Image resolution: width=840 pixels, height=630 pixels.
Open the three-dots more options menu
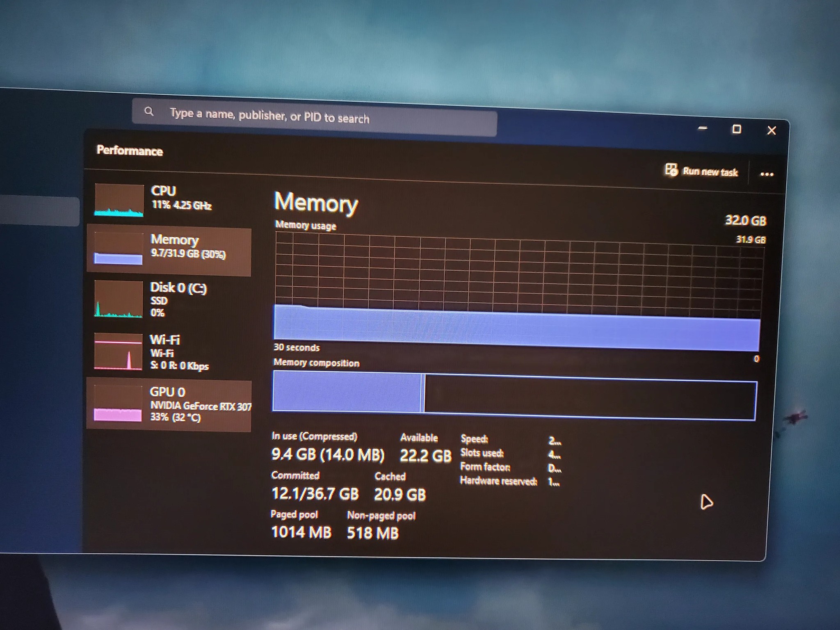click(767, 174)
